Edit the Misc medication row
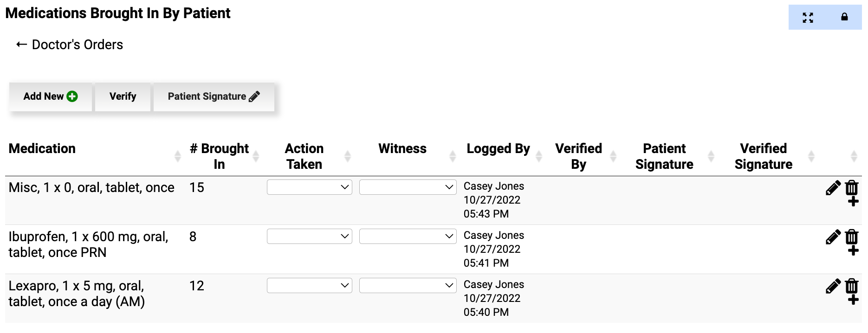The image size is (868, 333). tap(833, 188)
